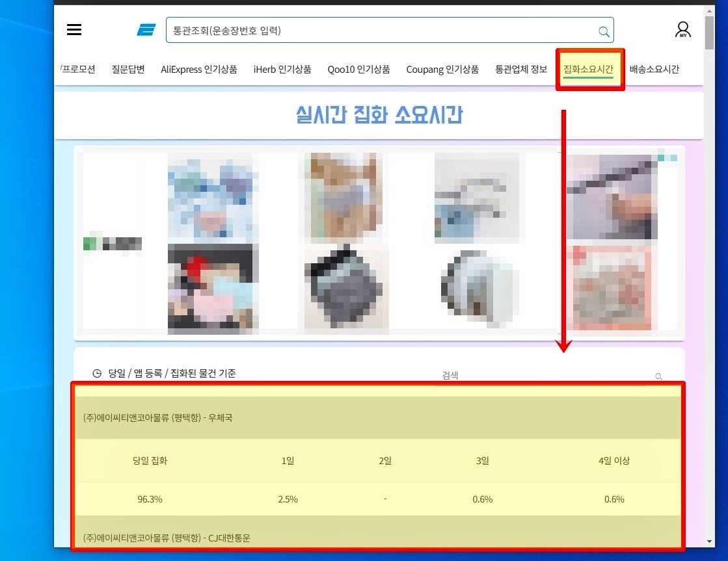Click the magnifier icon in tracking search box

coord(604,31)
